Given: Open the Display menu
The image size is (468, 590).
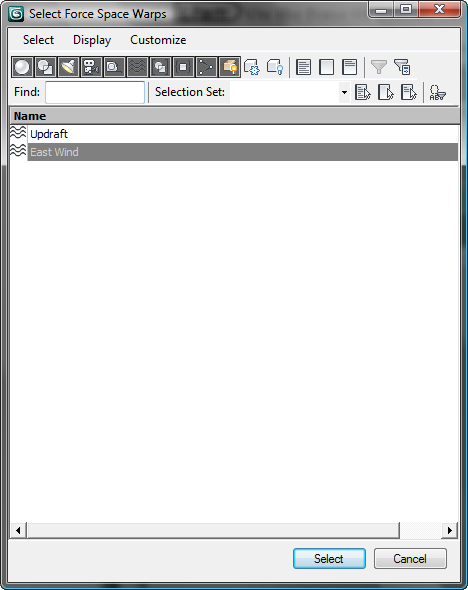Looking at the screenshot, I should [x=92, y=40].
